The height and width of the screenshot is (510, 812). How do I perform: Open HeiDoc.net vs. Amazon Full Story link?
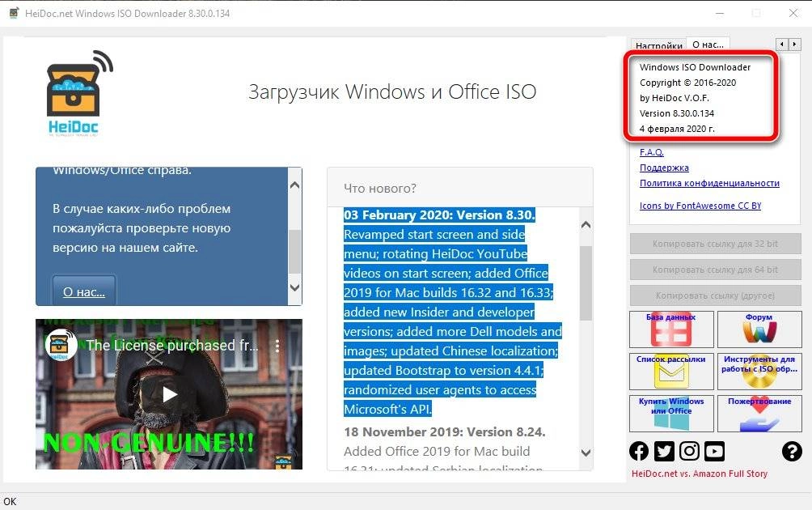click(699, 474)
